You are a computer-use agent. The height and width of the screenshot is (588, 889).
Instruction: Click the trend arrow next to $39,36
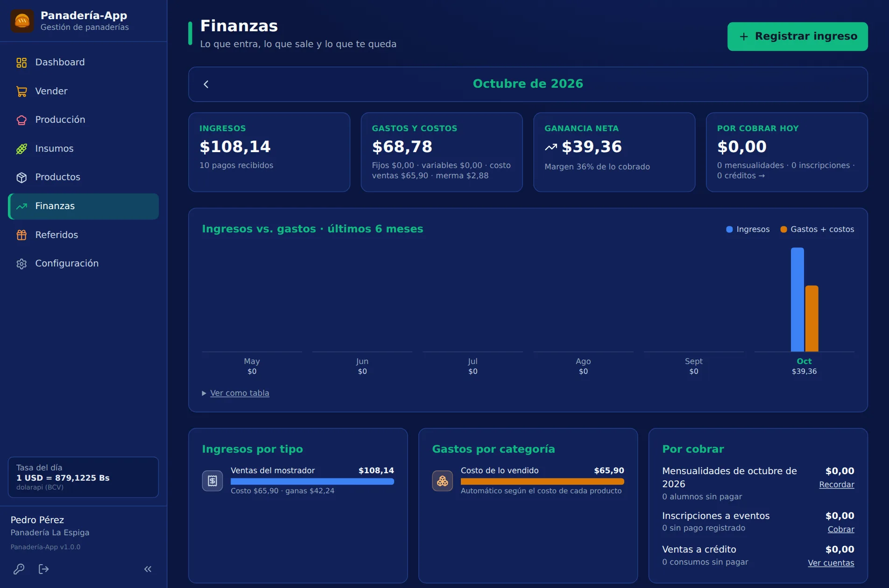coord(551,147)
